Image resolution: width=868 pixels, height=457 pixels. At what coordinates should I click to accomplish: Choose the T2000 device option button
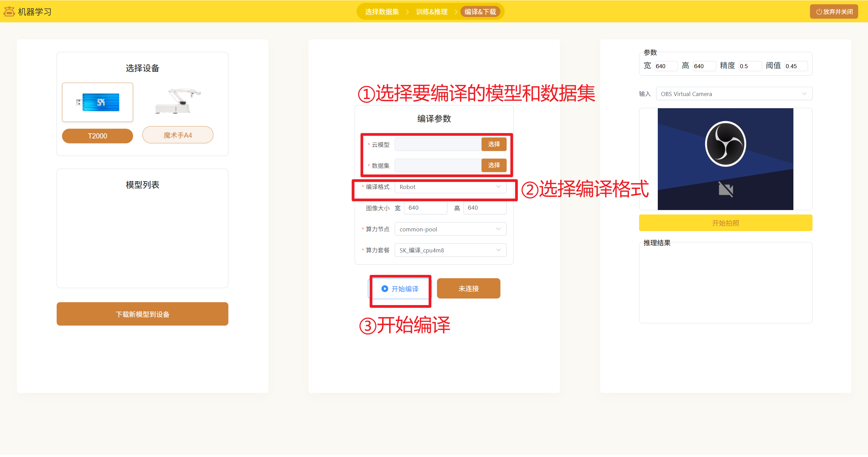[98, 136]
